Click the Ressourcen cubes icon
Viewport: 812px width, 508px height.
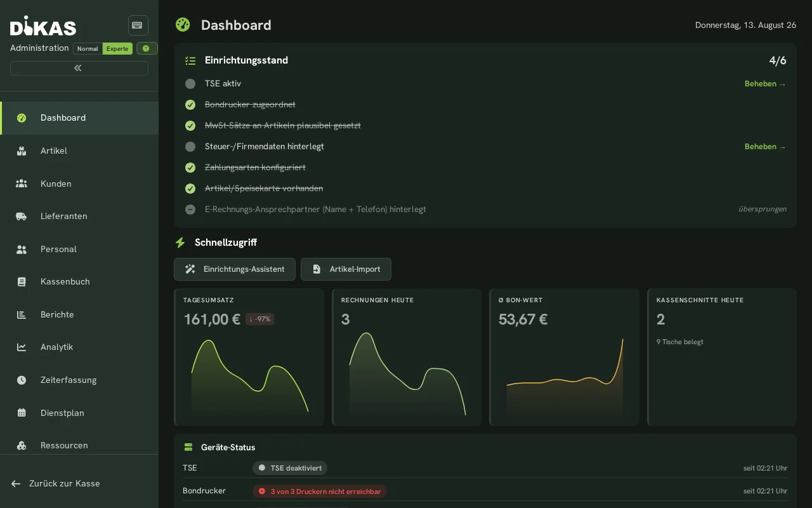pyautogui.click(x=22, y=445)
